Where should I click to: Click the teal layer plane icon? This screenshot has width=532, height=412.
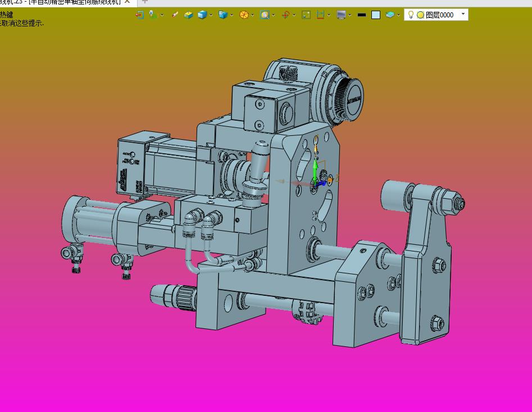390,15
